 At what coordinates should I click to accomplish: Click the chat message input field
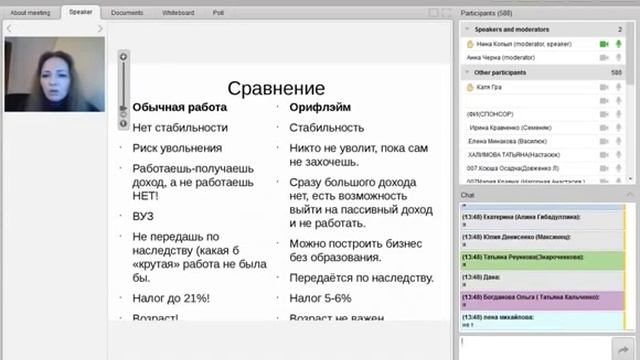click(535, 348)
